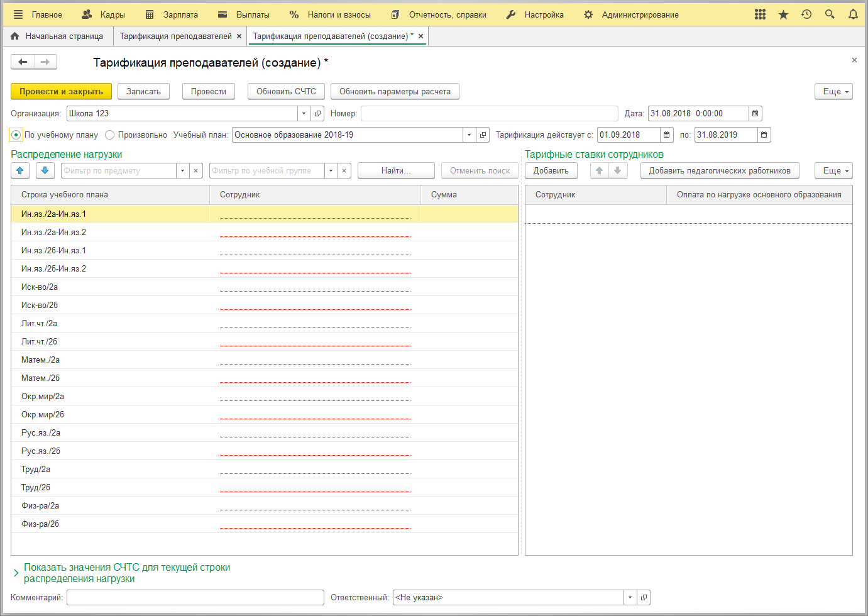Clear the study group filter X
This screenshot has width=868, height=616.
point(344,170)
